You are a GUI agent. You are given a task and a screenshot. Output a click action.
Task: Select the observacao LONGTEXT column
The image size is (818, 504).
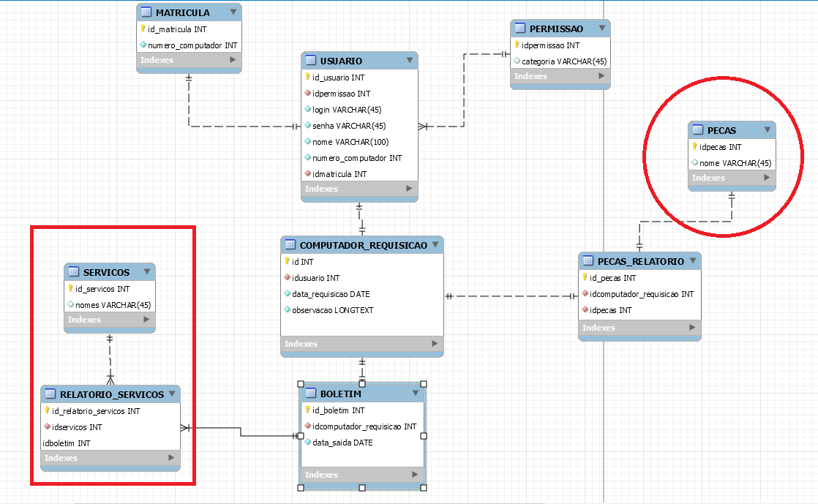pos(362,310)
